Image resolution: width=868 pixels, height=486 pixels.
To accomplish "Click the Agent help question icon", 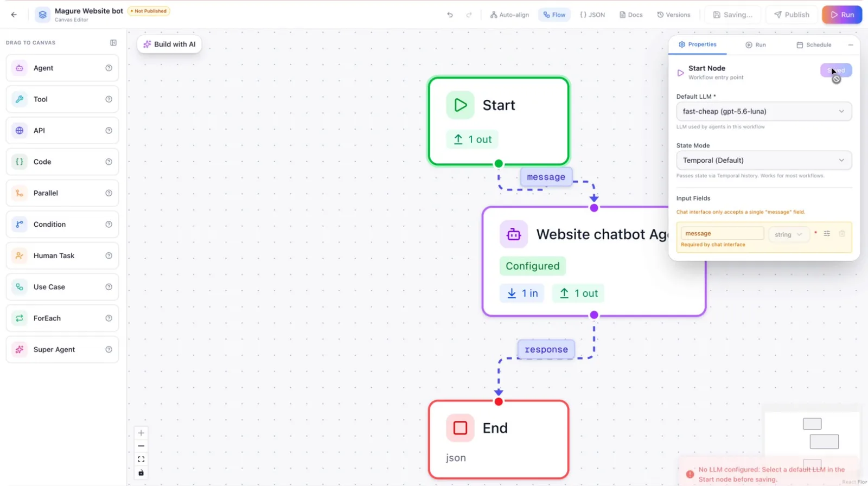I will tap(108, 68).
